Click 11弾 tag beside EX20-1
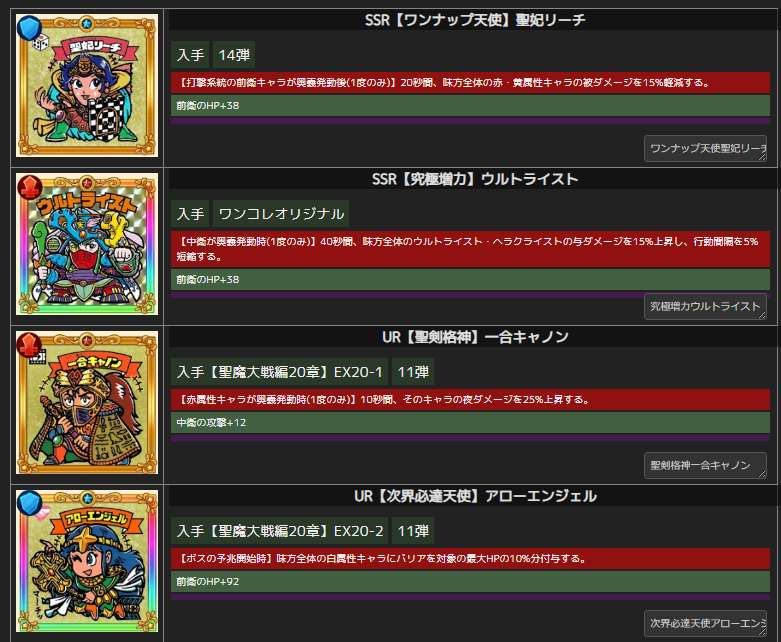The image size is (781, 642). click(413, 372)
